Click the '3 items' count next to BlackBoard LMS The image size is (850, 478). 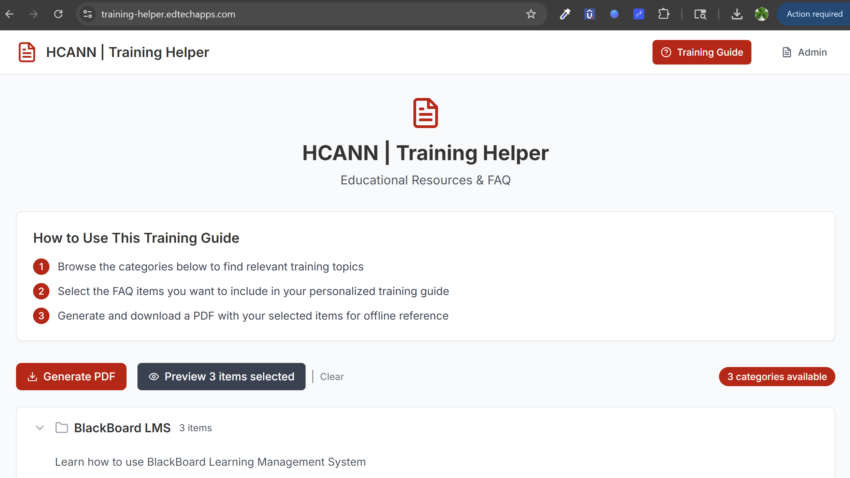tap(196, 428)
